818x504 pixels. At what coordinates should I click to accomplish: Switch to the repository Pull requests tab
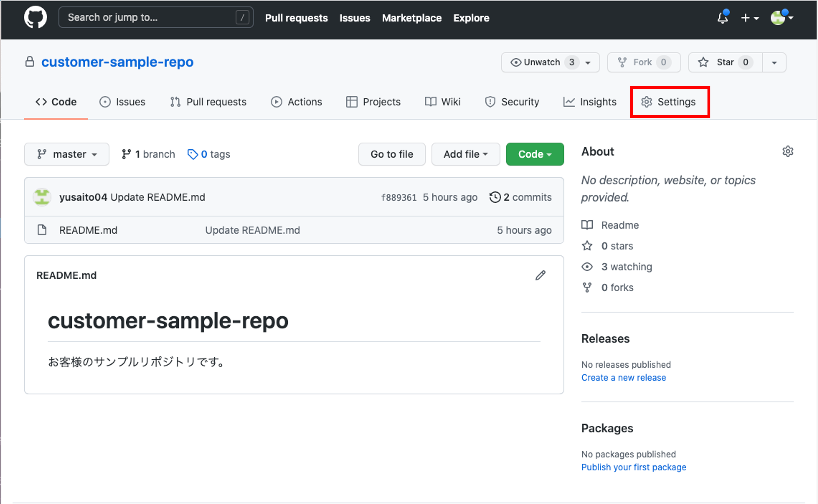coord(208,102)
